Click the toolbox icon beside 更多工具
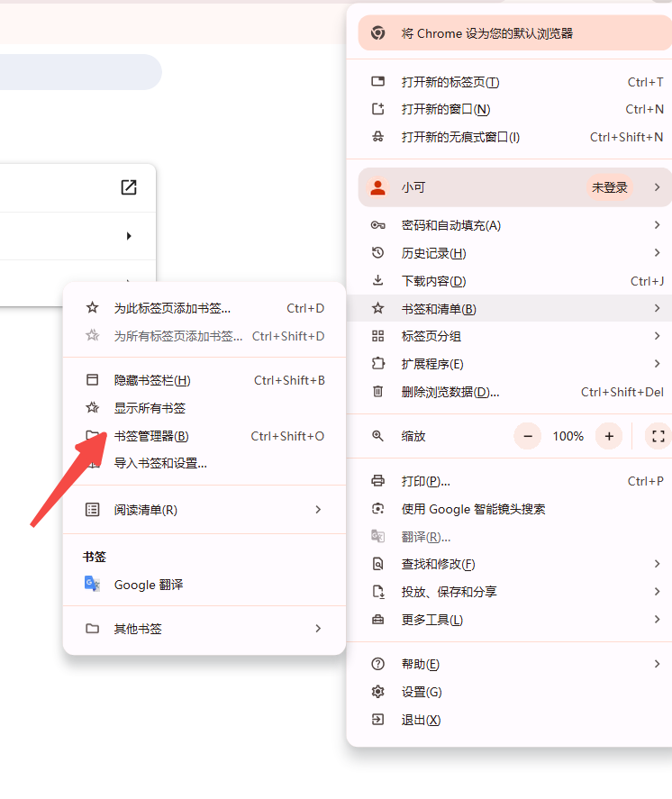The height and width of the screenshot is (799, 672). tap(377, 620)
